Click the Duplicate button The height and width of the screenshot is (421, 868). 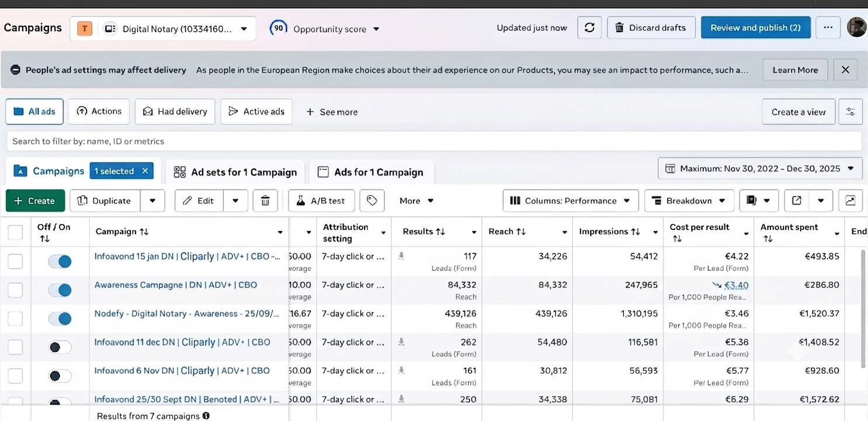pyautogui.click(x=105, y=201)
